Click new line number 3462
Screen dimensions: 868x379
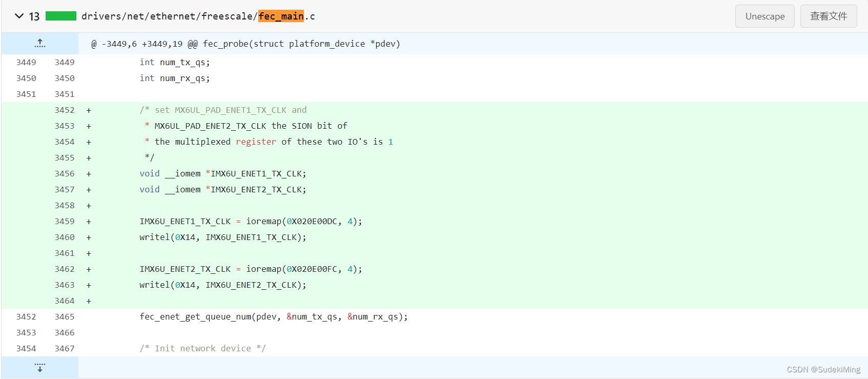tap(65, 269)
